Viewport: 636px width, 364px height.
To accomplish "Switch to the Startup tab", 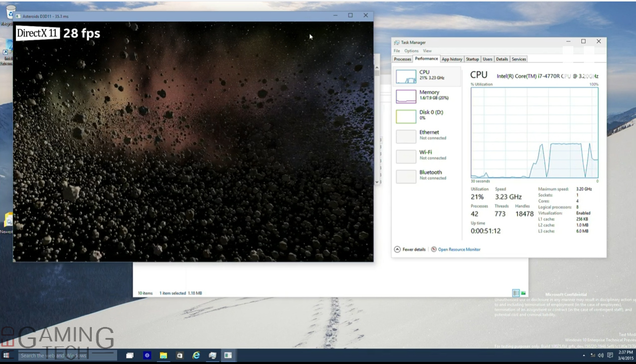I will click(x=472, y=59).
